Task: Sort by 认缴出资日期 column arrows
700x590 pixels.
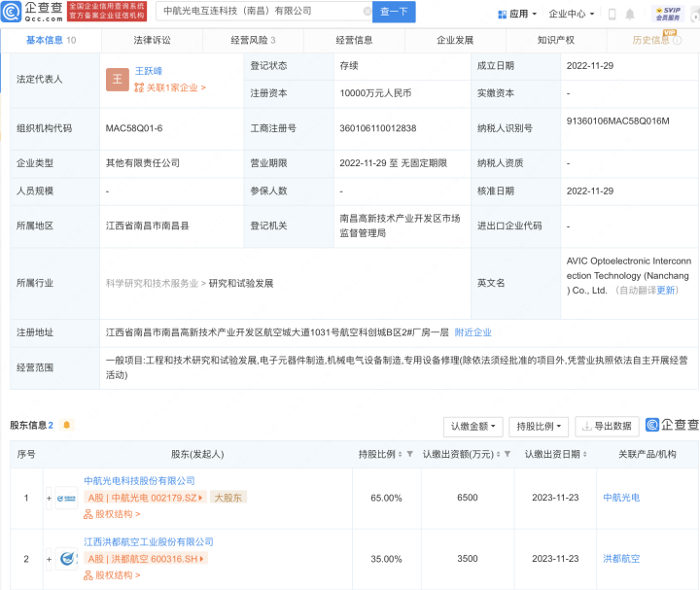Action: (585, 454)
